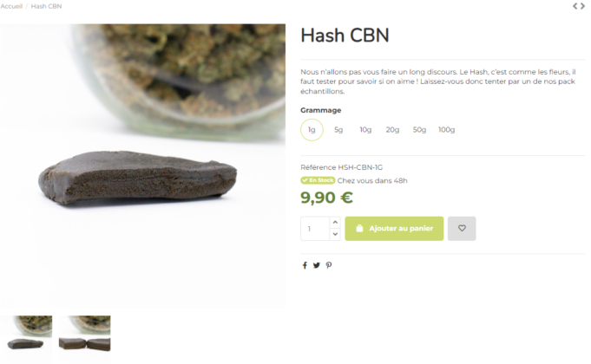View first hash thumbnail image
Viewport: 591px width, 364px height.
point(26,334)
